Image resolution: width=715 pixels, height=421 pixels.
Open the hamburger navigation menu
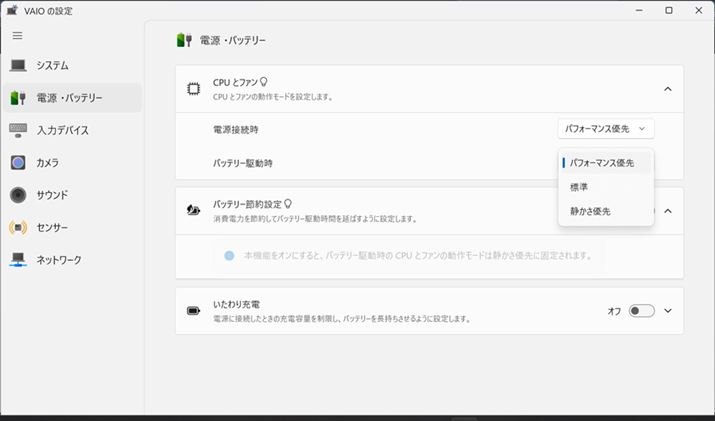[17, 35]
